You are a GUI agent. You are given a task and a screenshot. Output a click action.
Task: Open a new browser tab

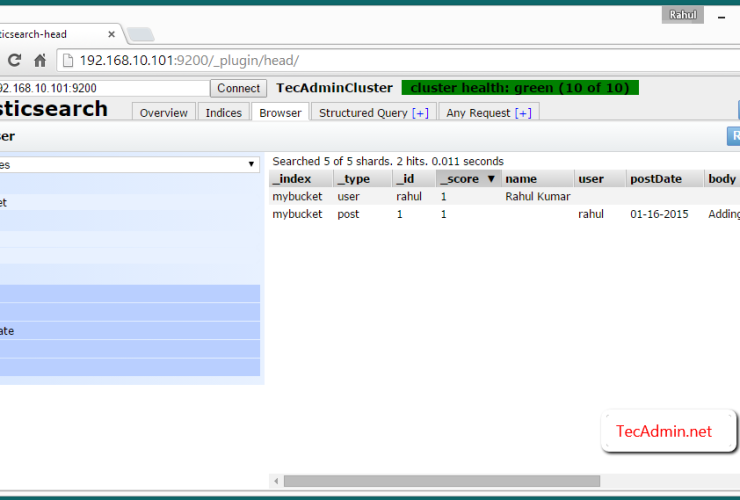pos(140,35)
